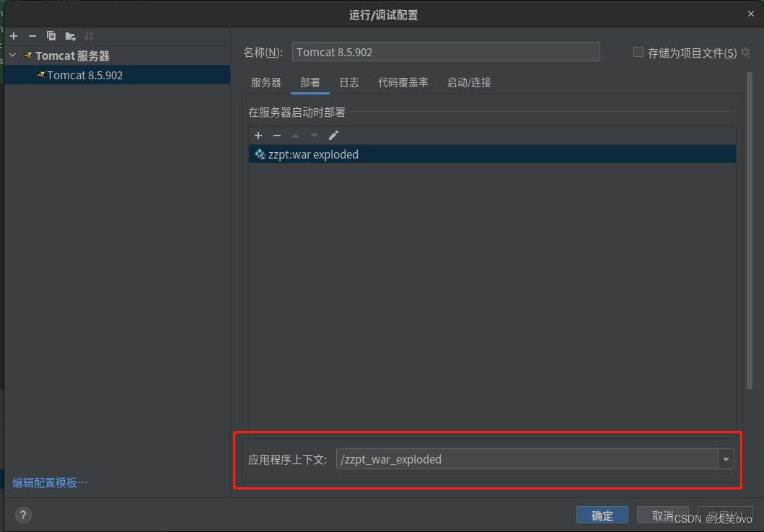Click the move artifact down arrow
The image size is (764, 532).
[x=314, y=135]
